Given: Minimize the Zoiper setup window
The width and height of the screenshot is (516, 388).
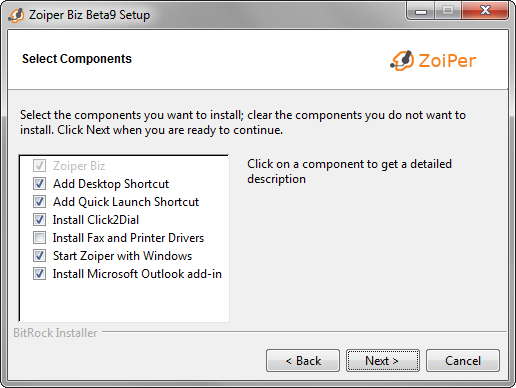Looking at the screenshot, I should 421,11.
